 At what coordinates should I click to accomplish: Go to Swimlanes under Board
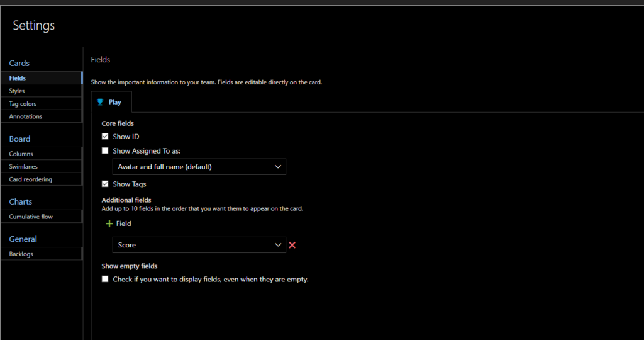[x=42, y=166]
